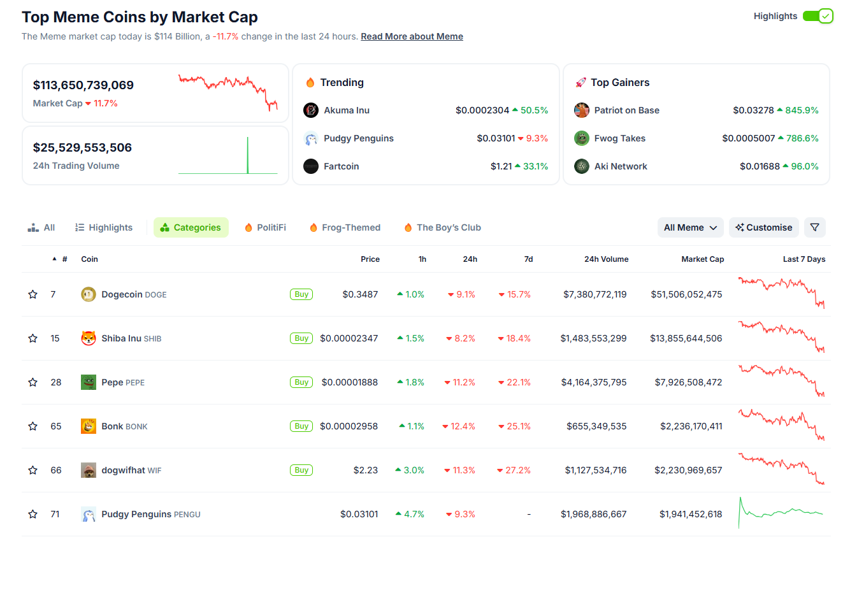850x616 pixels.
Task: Star Shiba Inu in watchlist
Action: (x=32, y=338)
